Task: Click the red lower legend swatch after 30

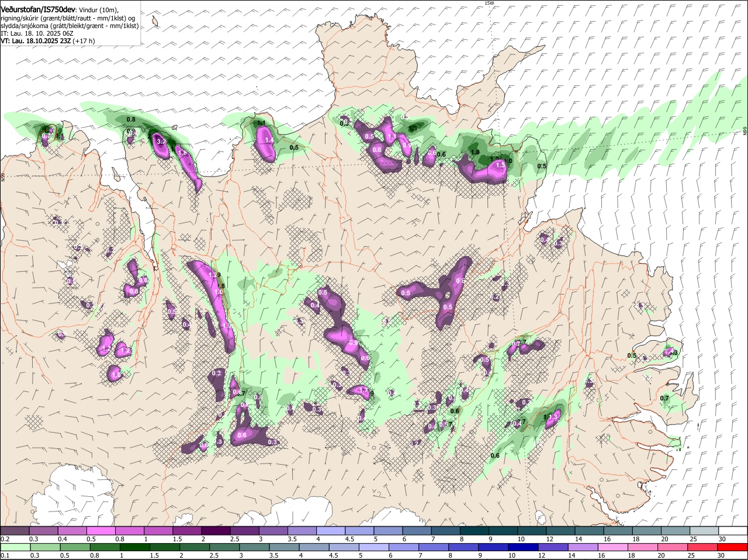Action: [732, 547]
